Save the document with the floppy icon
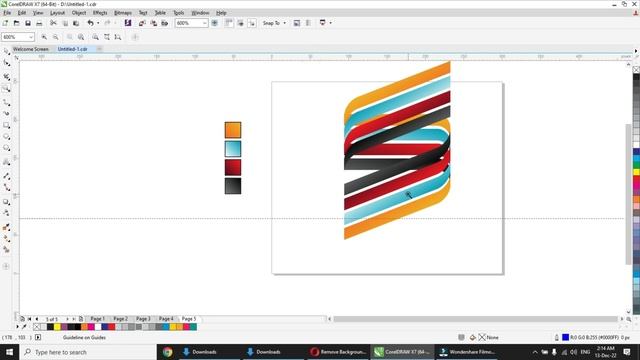 (x=28, y=23)
